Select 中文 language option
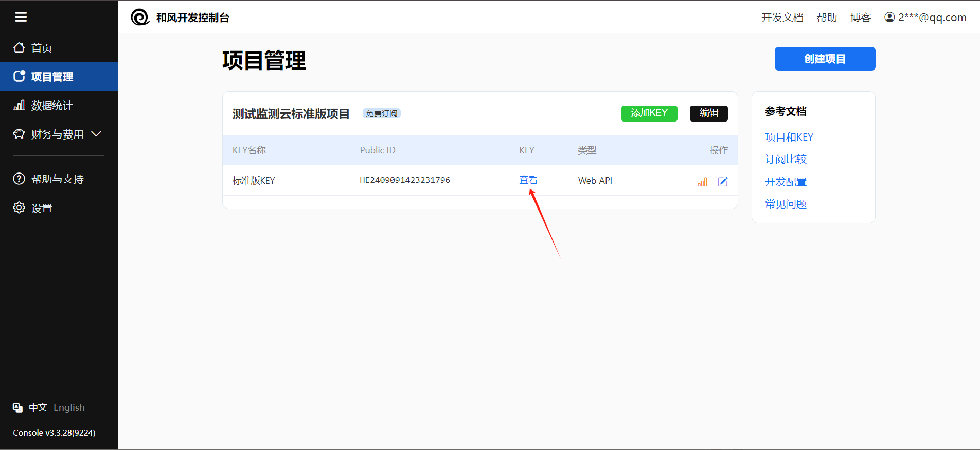 coord(38,408)
